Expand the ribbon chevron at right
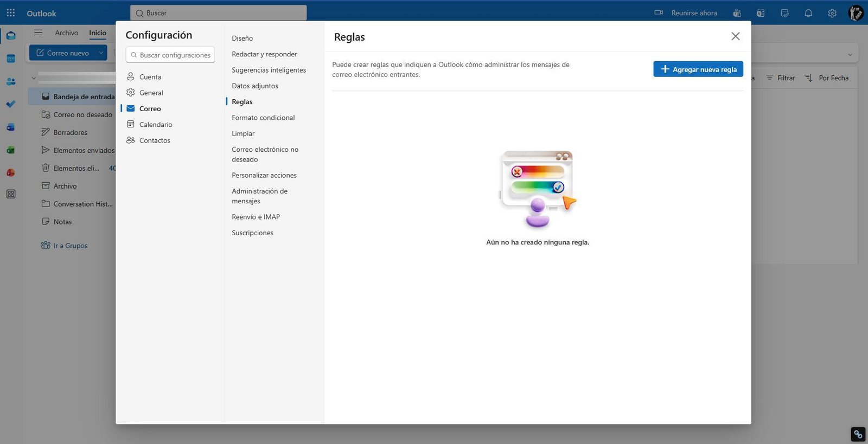868x444 pixels. pos(850,54)
